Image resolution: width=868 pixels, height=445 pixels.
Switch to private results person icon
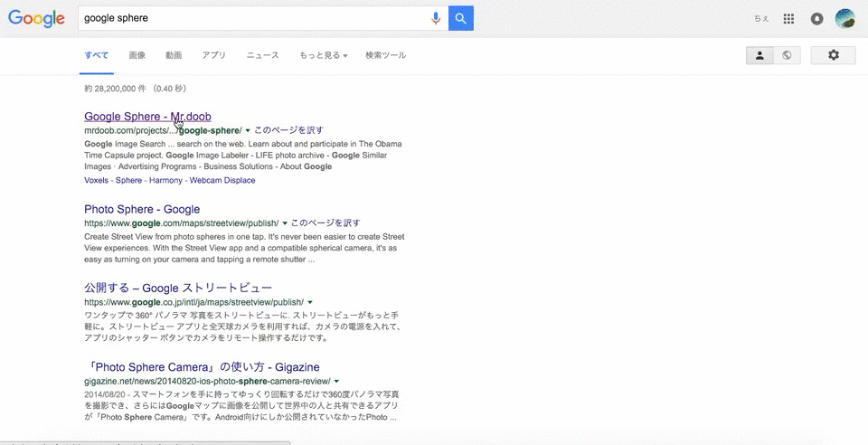[x=759, y=55]
